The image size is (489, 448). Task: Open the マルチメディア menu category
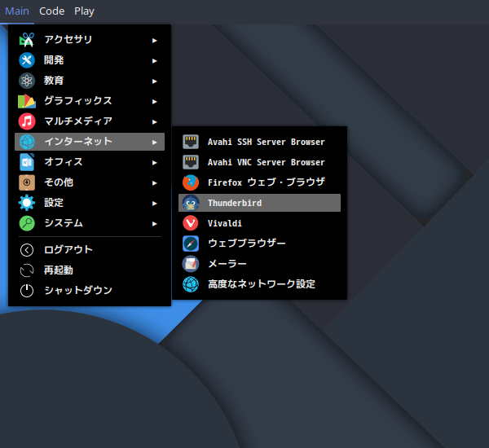point(90,121)
